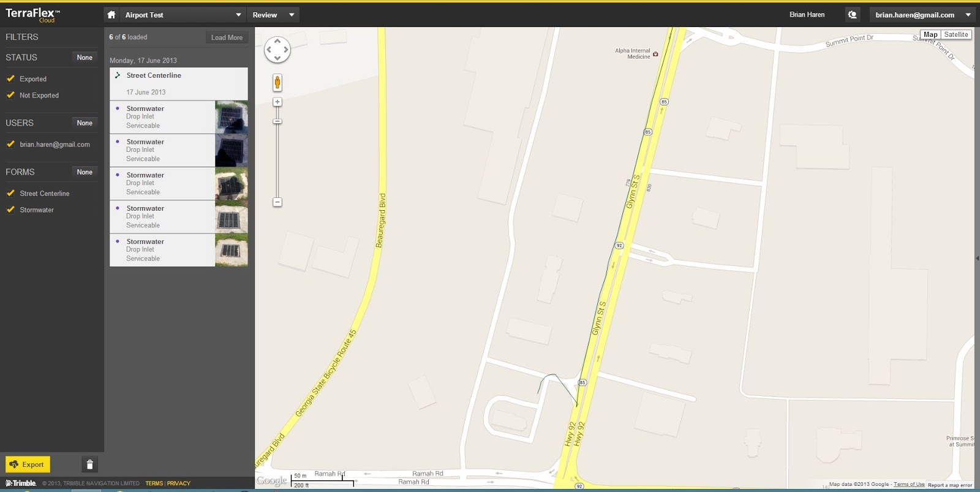Image resolution: width=980 pixels, height=492 pixels.
Task: Toggle the Not Exported status filter
Action: coord(10,95)
